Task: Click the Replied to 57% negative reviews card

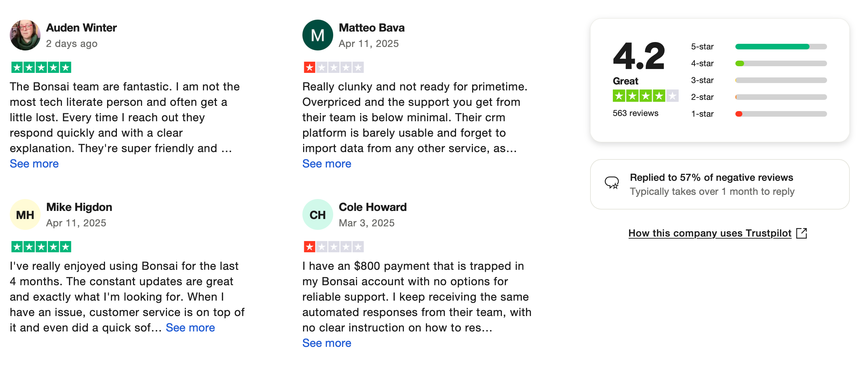Action: (x=720, y=184)
